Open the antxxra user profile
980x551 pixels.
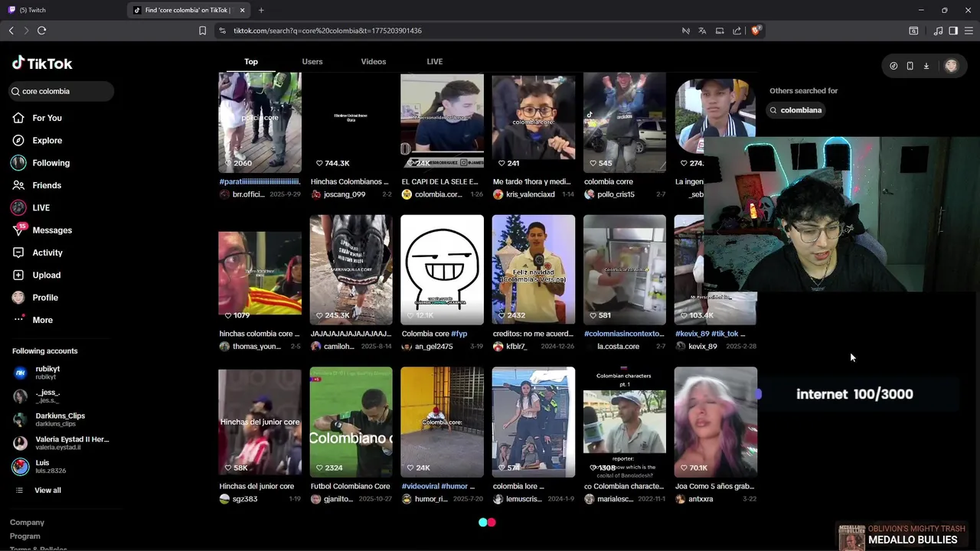click(701, 499)
